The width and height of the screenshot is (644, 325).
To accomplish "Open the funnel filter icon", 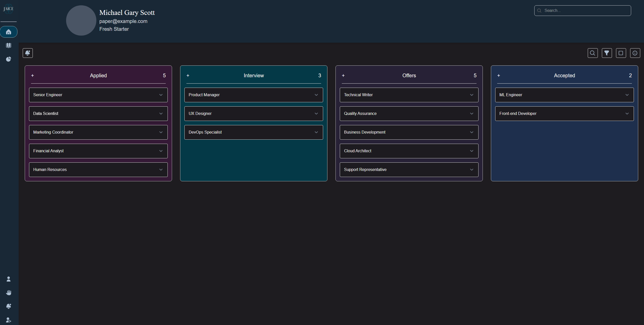I will pyautogui.click(x=607, y=53).
